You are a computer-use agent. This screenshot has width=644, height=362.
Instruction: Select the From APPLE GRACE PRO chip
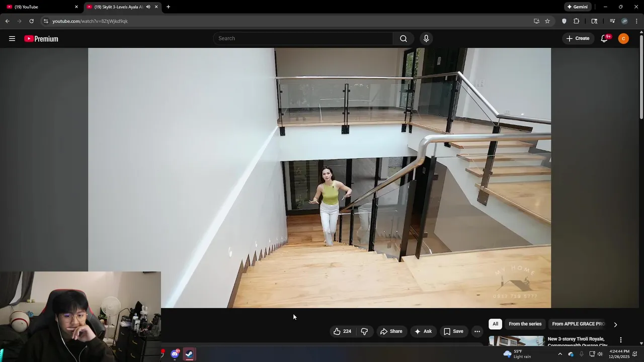click(x=578, y=324)
